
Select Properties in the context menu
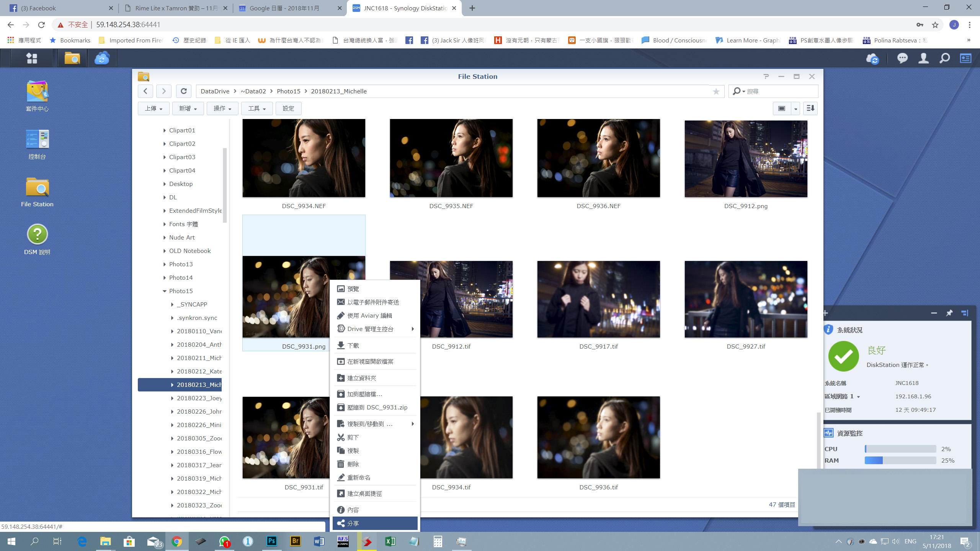(375, 510)
